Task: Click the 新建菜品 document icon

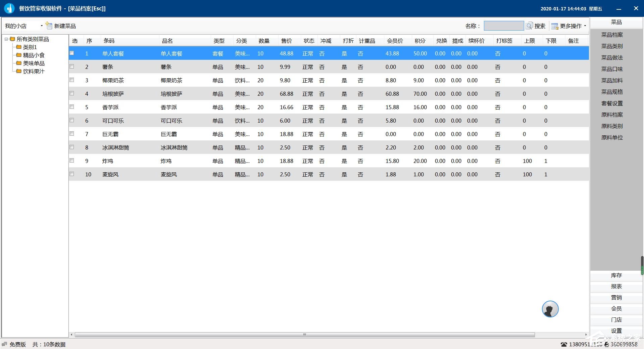Action: click(x=49, y=26)
